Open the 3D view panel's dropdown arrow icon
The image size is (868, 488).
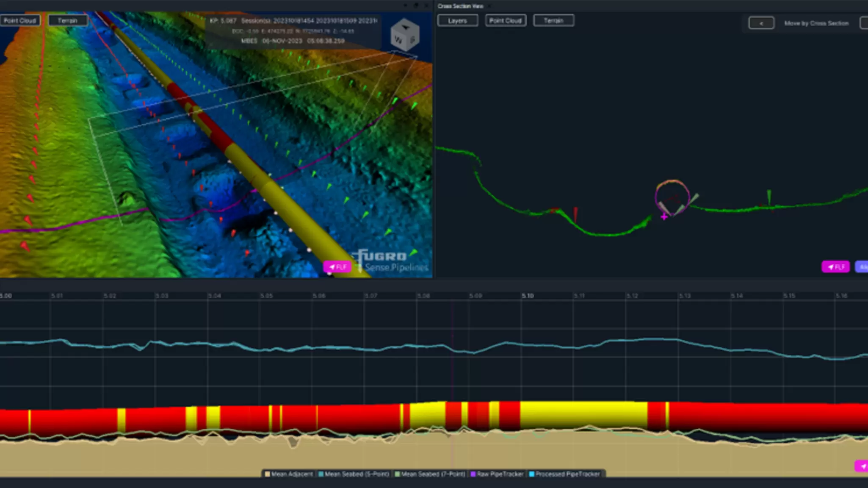click(x=406, y=6)
